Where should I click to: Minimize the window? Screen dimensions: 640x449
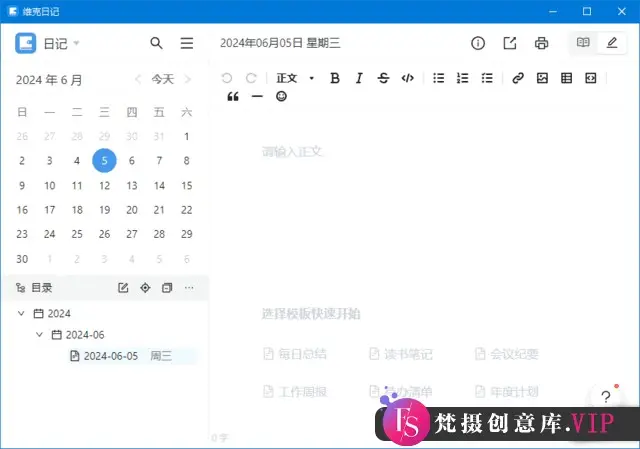[553, 11]
